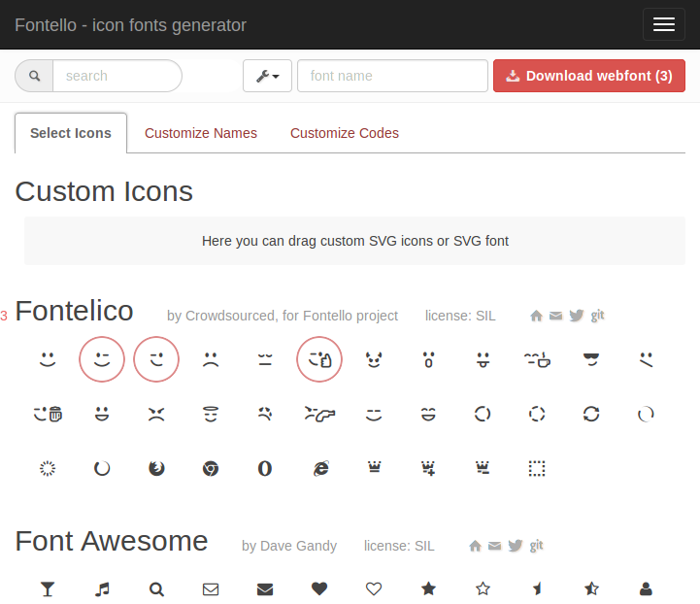Select the Font Awesome empty star icon
The width and height of the screenshot is (700, 604).
click(x=483, y=588)
